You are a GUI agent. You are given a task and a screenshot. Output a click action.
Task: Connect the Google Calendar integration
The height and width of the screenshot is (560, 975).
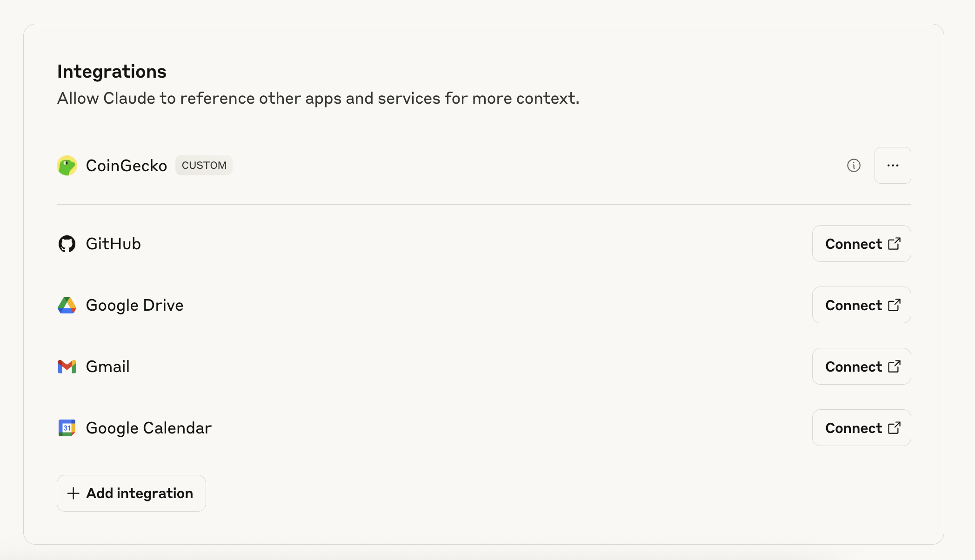(861, 428)
